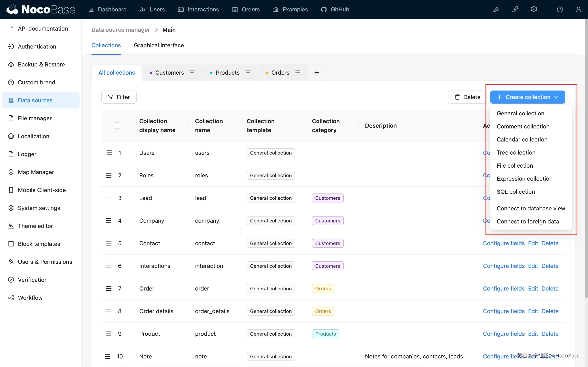Open the help question mark icon
The width and height of the screenshot is (588, 367).
click(560, 9)
